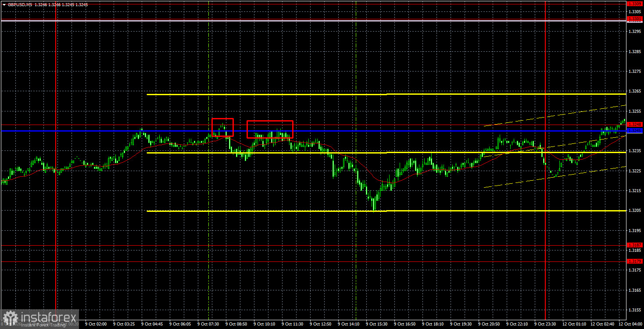The height and width of the screenshot is (329, 644).
Task: Click the 9 Oct 22:10 time label
Action: [x=517, y=324]
